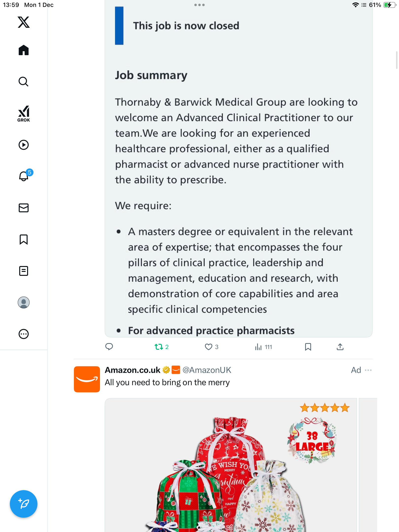Go to the Home feed icon
The height and width of the screenshot is (532, 399).
[x=24, y=50]
